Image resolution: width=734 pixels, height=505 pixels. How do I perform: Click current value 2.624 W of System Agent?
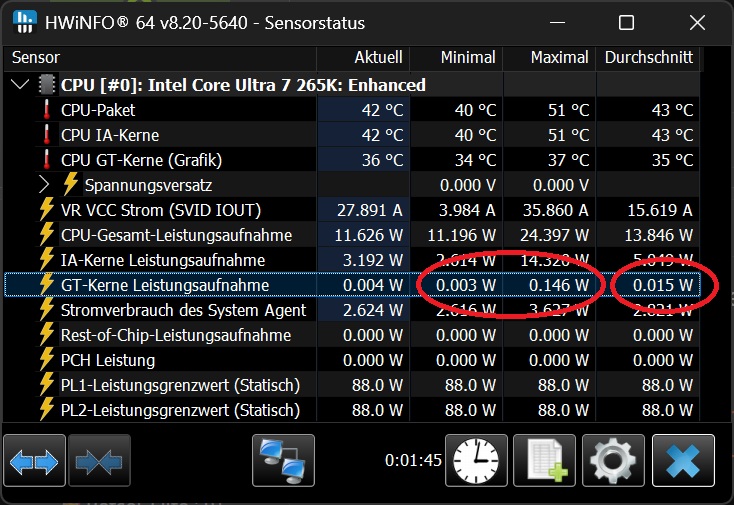373,310
